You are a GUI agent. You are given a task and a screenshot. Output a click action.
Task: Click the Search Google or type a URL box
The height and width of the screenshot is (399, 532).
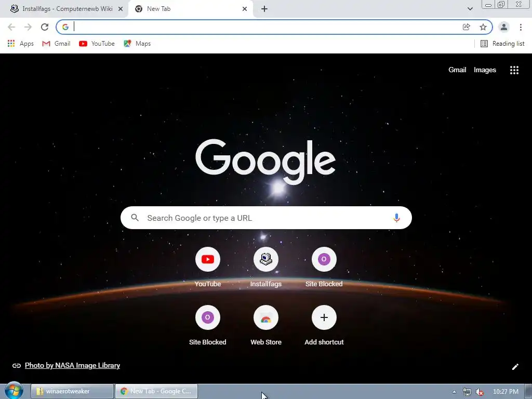[266, 218]
